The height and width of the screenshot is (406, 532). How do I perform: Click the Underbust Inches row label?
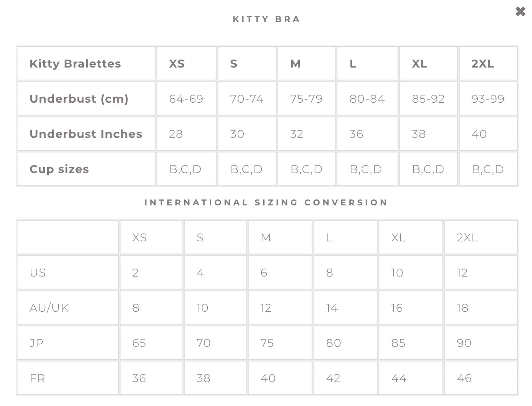tap(86, 134)
